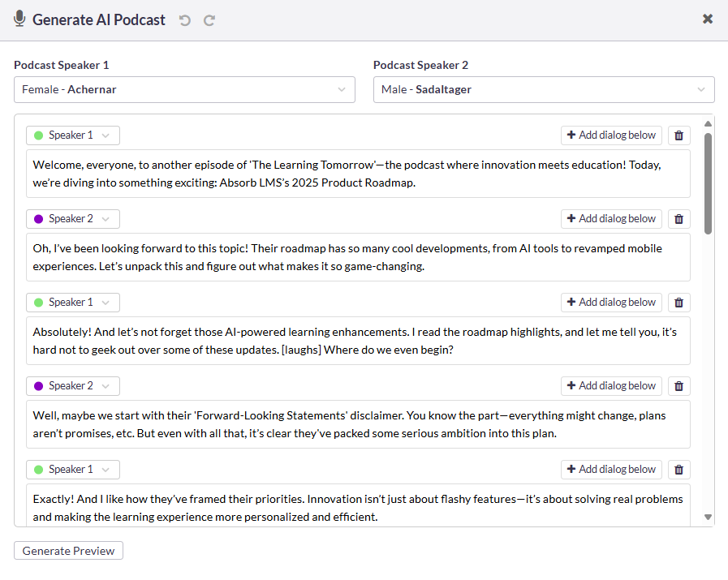The image size is (728, 580).
Task: Open the Speaker 2 selector on the second dialog
Action: click(x=72, y=218)
